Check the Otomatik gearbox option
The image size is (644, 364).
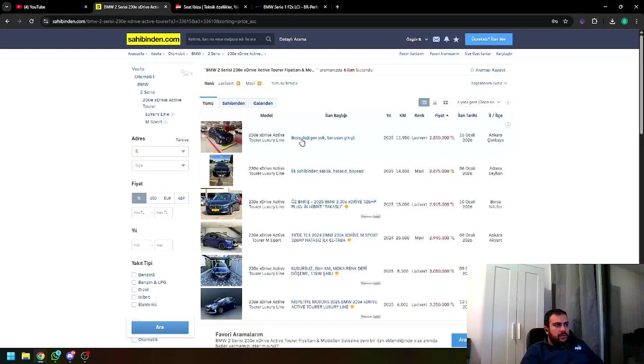[134, 340]
